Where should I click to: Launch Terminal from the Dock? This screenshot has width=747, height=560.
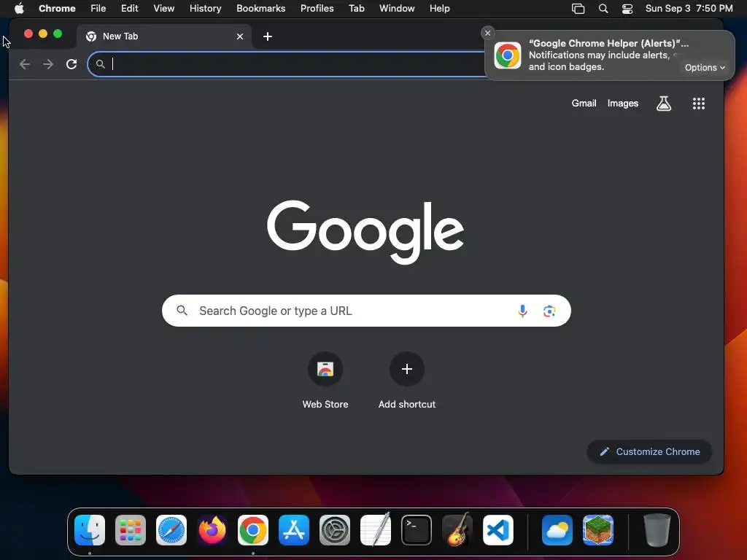point(417,530)
